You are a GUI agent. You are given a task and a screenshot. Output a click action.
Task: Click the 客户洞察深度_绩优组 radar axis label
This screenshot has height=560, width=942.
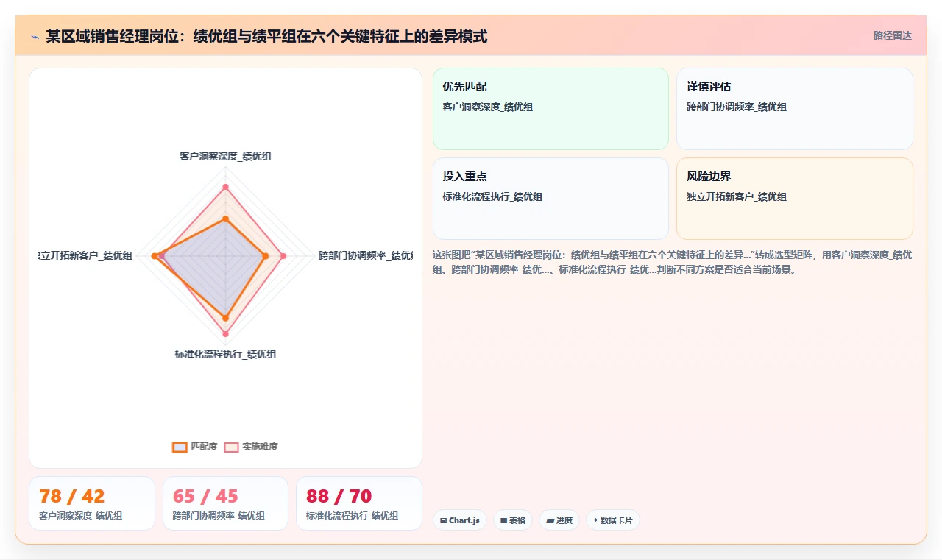coord(225,156)
